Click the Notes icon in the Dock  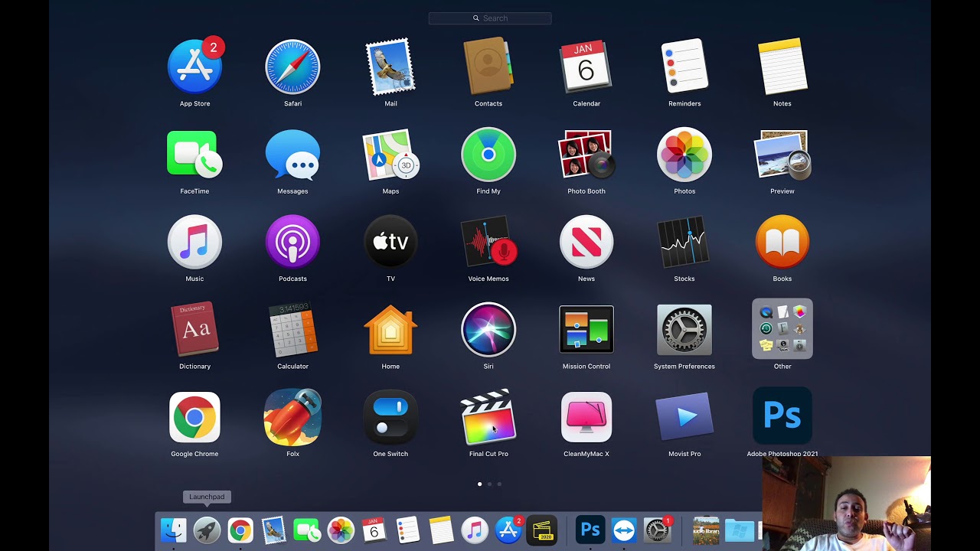[x=441, y=530]
